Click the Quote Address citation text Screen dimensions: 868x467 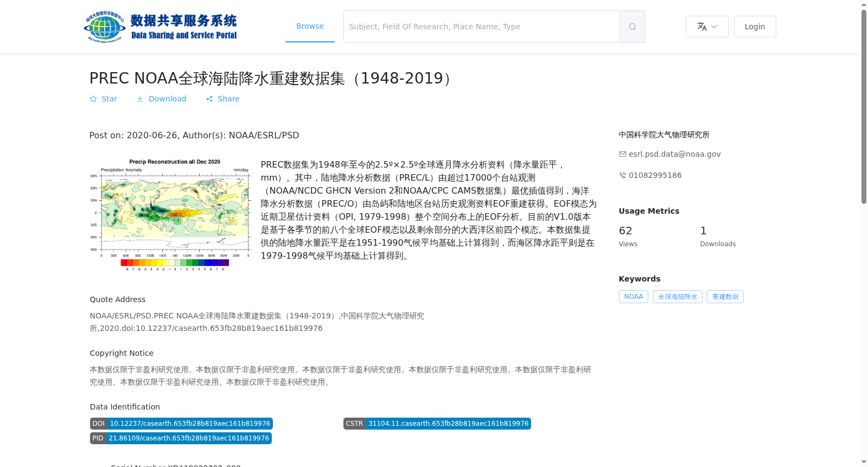coord(257,322)
